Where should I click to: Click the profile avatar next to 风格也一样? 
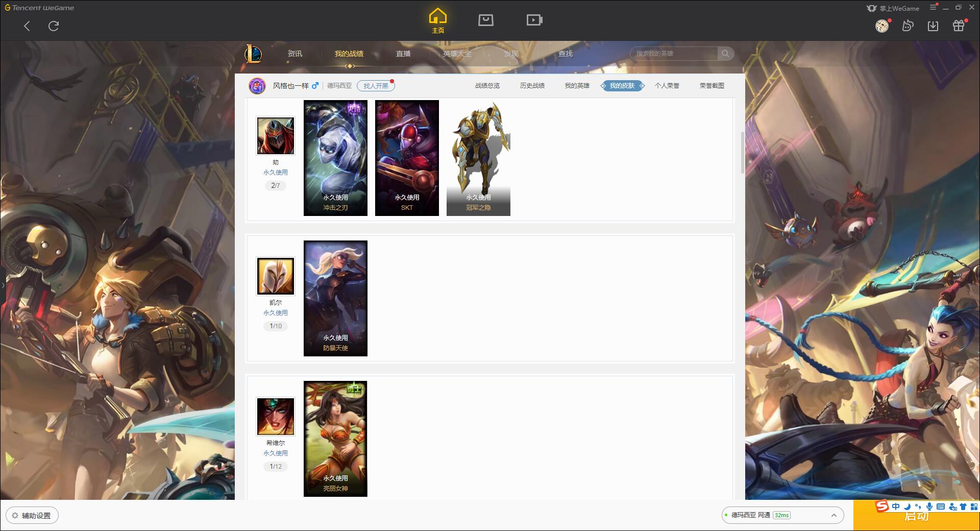[x=257, y=86]
